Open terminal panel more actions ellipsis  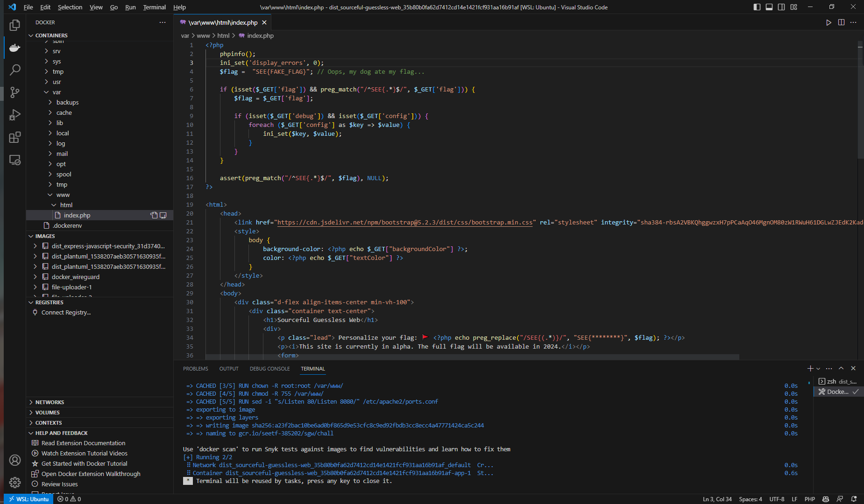[829, 368]
